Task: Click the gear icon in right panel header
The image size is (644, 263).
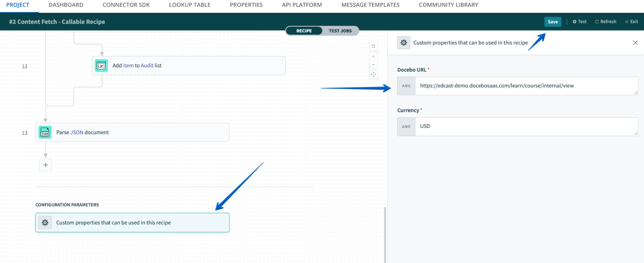Action: [x=404, y=42]
